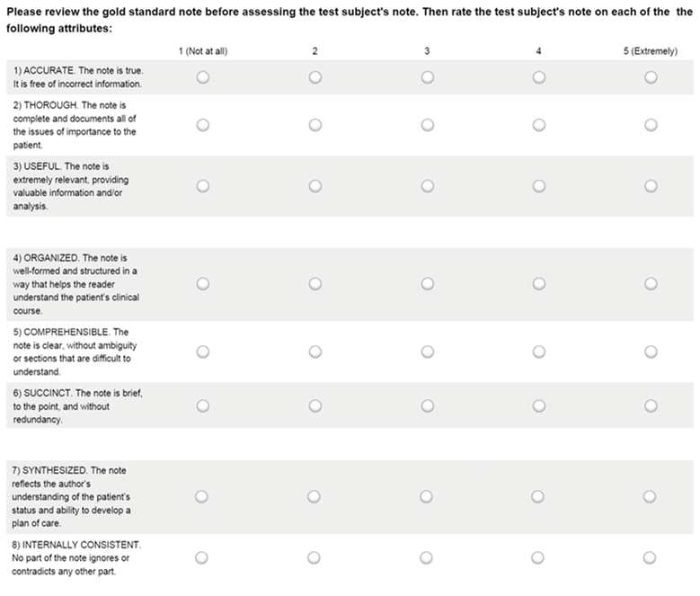The height and width of the screenshot is (596, 700).
Task: Choose rating 3 for ACCURATE row
Action: 427,78
